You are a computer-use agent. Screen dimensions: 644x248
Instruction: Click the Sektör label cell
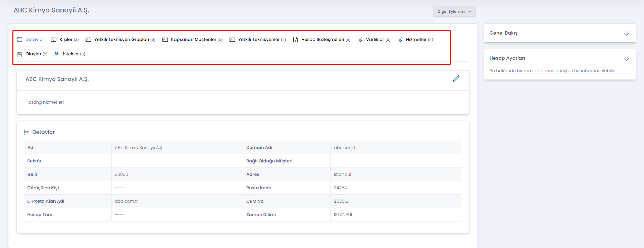coord(68,161)
